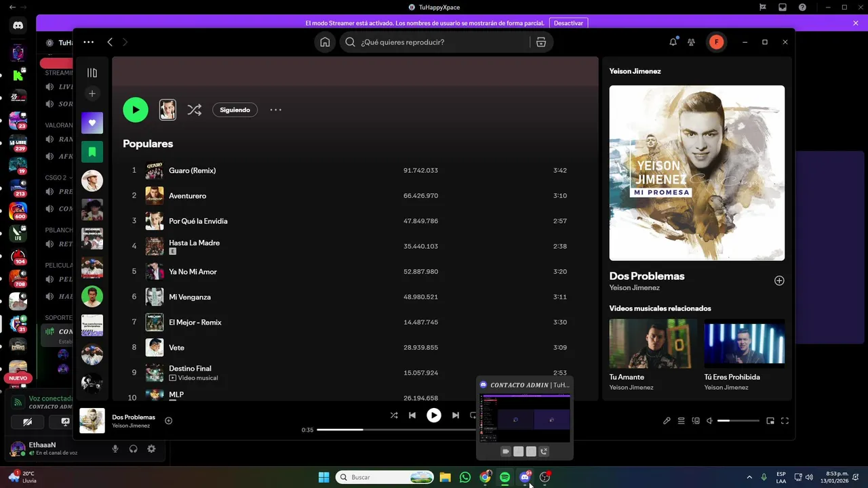Open the Guaro (Remix) album cover
868x488 pixels.
tap(155, 170)
